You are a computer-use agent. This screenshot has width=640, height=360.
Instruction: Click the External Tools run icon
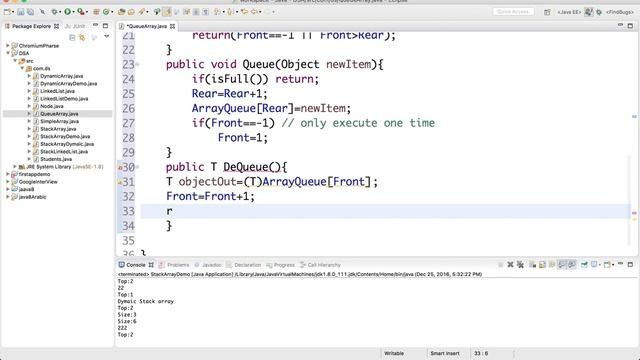[81, 12]
